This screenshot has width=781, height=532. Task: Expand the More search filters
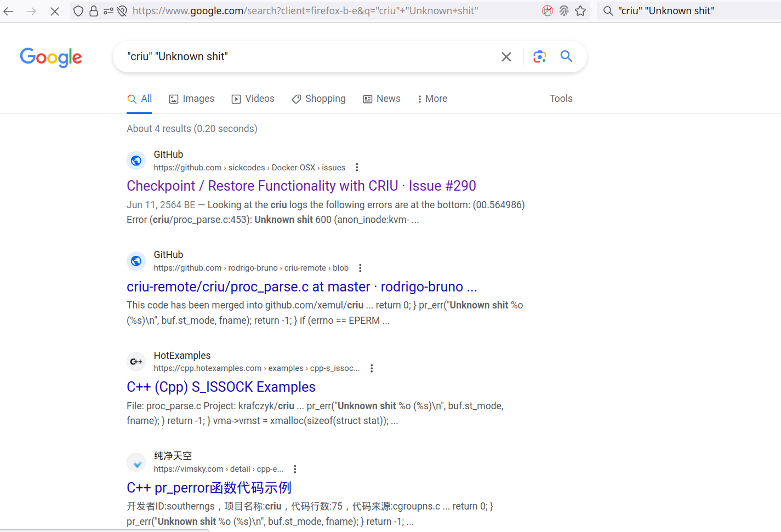432,99
